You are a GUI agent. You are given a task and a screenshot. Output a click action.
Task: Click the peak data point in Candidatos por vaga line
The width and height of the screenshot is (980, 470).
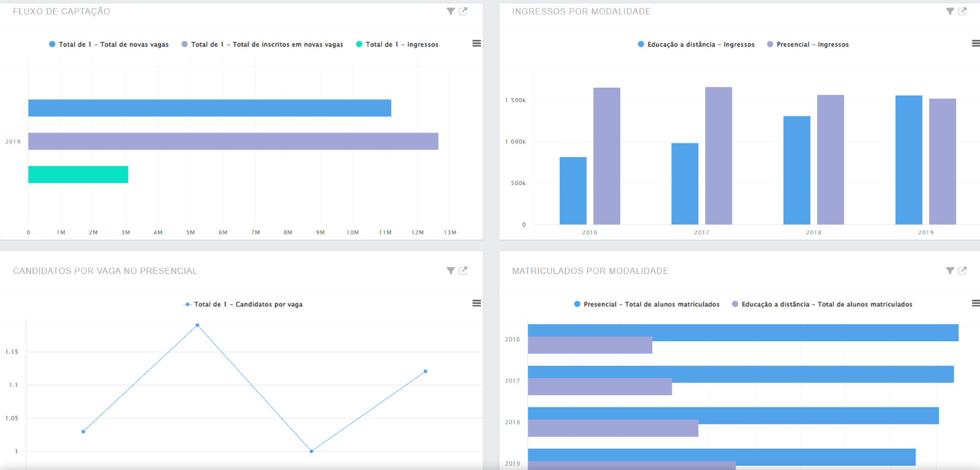coord(197,325)
